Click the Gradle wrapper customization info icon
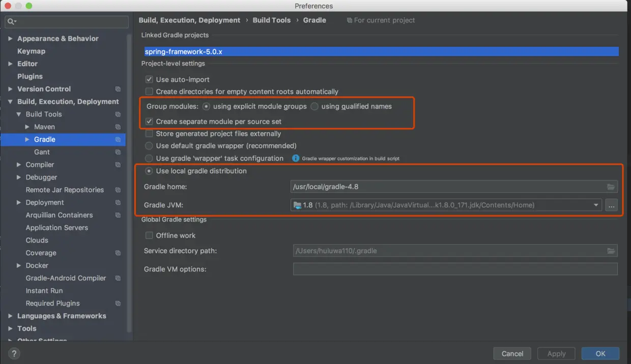Viewport: 631px width, 364px height. [296, 159]
